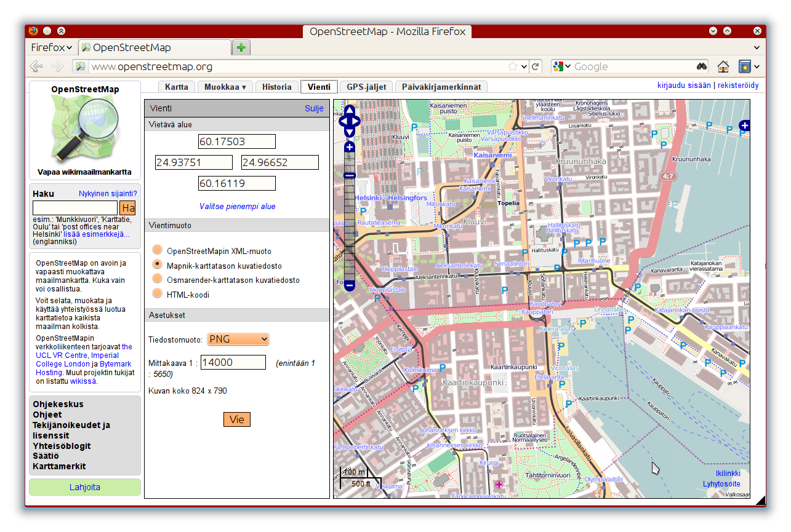Pan the map east with the right arrow
This screenshot has width=791, height=532.
click(356, 121)
